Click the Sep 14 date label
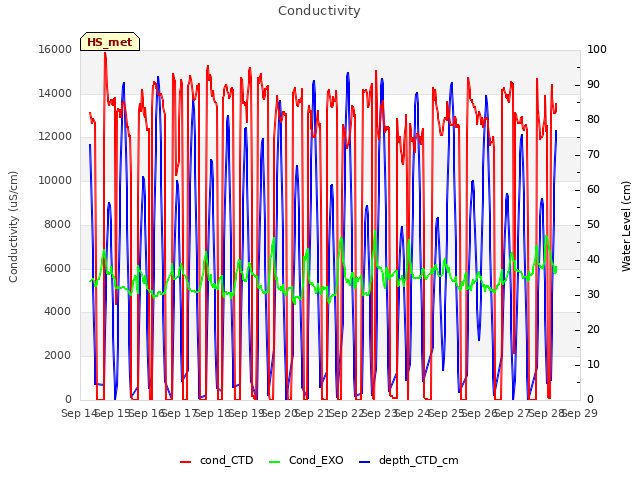 click(x=79, y=413)
